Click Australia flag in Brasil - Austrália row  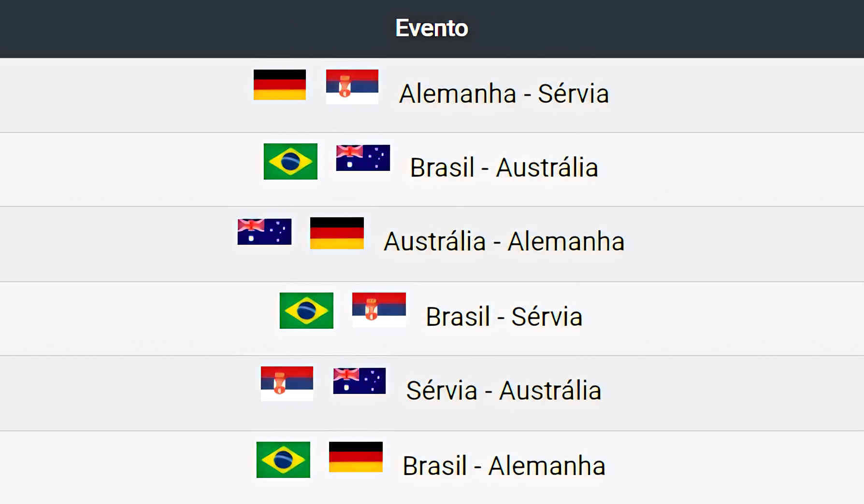[x=363, y=158]
